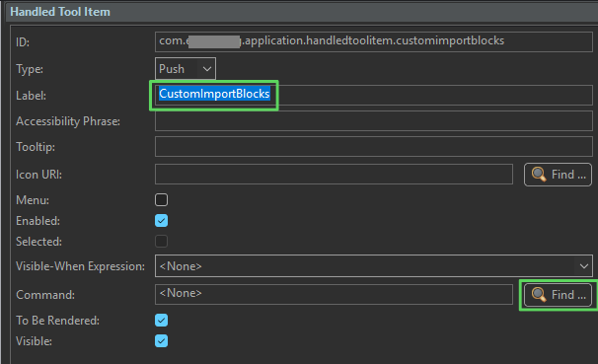
Task: Uncheck the Enabled checkbox
Action: [161, 221]
